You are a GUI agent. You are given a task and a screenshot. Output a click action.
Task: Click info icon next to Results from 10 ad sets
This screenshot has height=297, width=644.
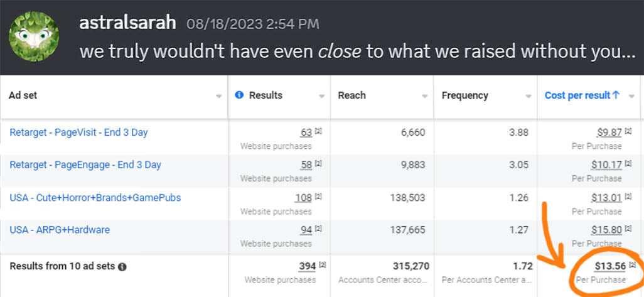[122, 267]
